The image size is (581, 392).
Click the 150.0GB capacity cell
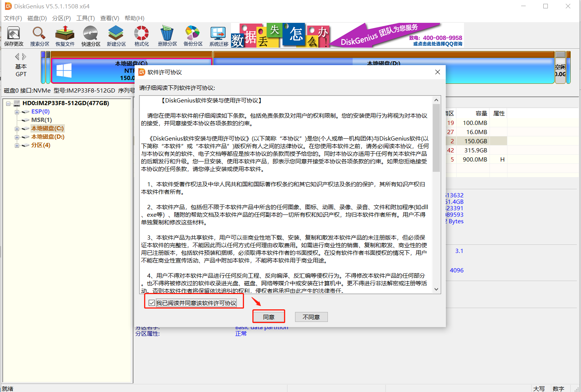[476, 141]
